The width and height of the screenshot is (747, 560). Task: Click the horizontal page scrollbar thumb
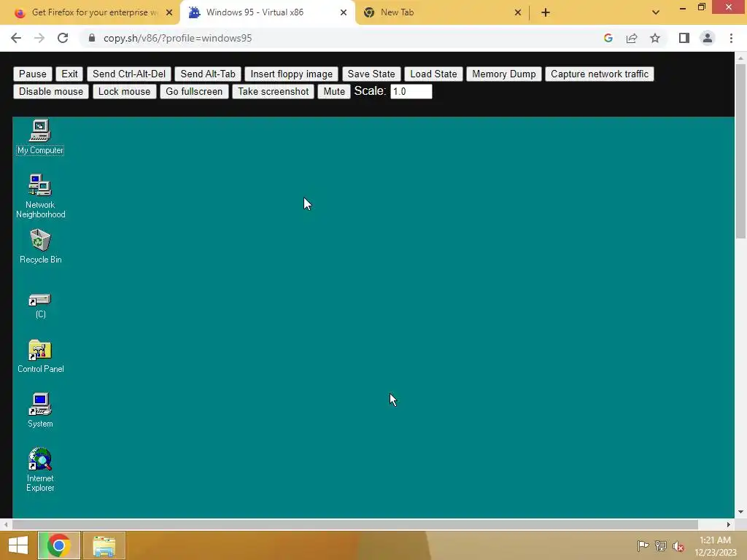(x=355, y=524)
